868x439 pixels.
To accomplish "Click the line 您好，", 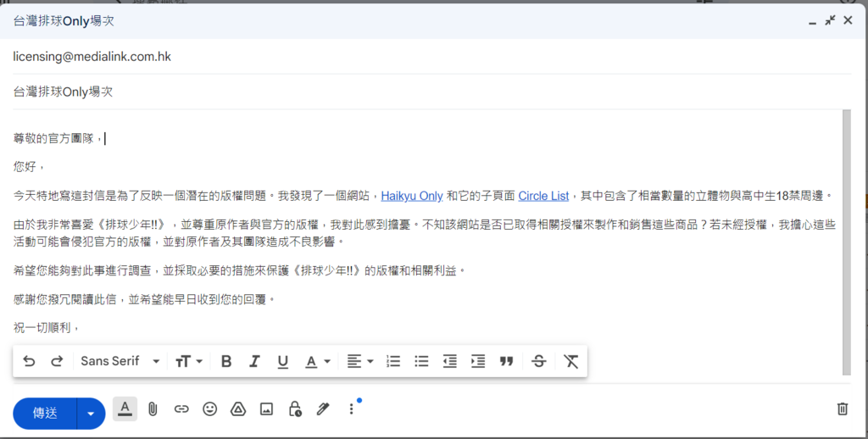I will click(x=29, y=167).
